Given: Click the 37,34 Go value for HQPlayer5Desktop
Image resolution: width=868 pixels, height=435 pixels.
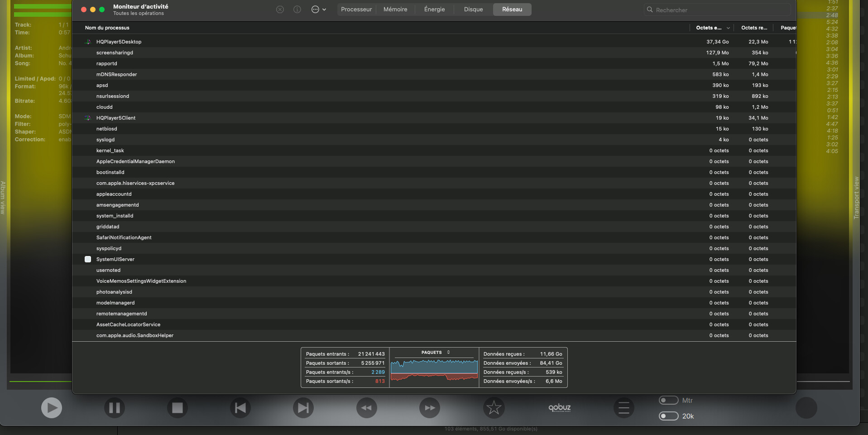Looking at the screenshot, I should tap(717, 42).
